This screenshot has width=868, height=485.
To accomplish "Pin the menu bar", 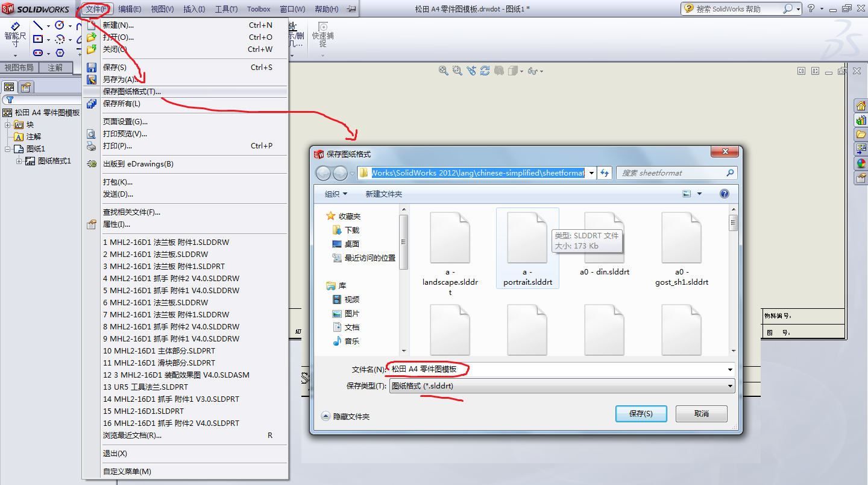I will (351, 8).
